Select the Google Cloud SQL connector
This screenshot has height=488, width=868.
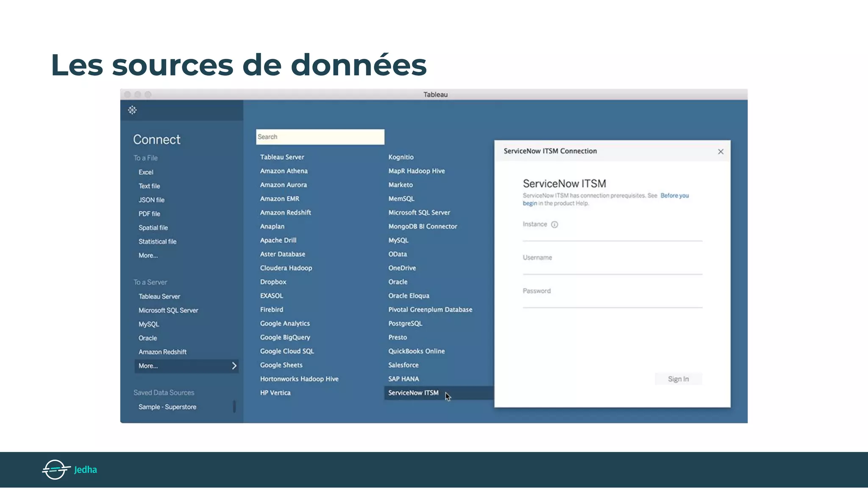[x=287, y=351]
